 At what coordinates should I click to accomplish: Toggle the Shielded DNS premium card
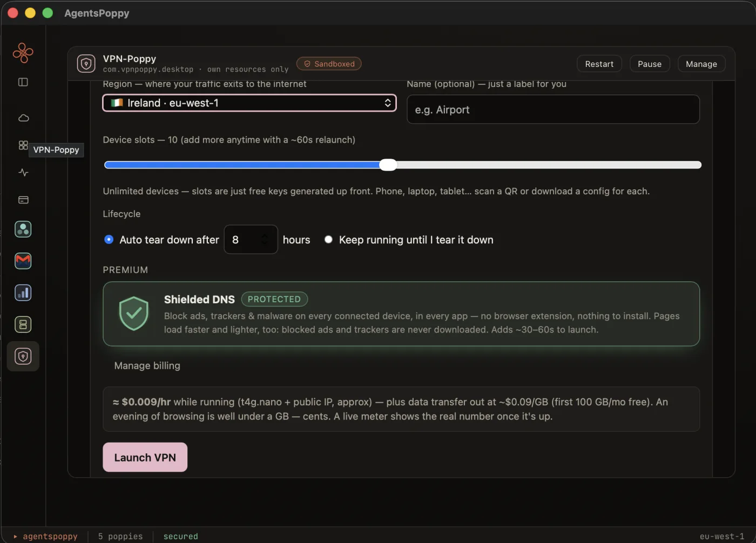click(401, 314)
